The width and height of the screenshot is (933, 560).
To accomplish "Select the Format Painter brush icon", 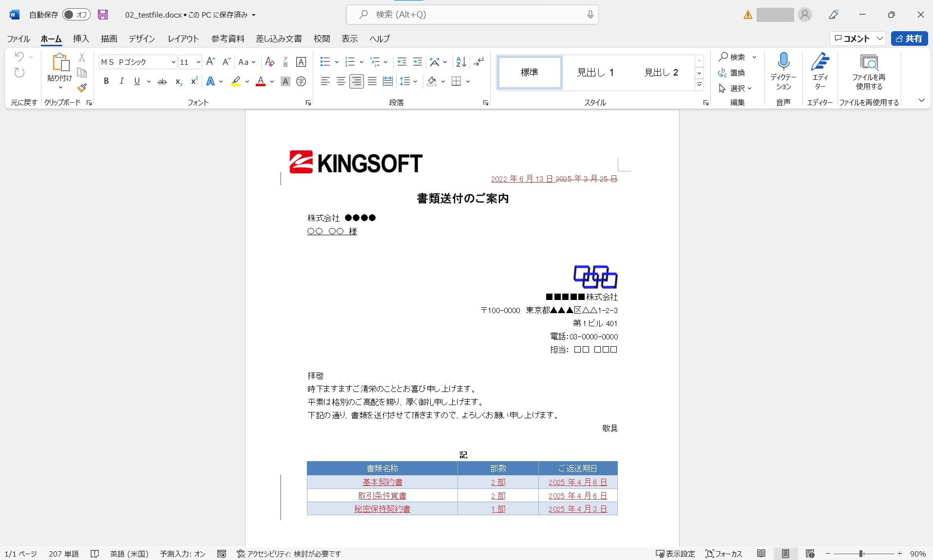I will [x=82, y=88].
